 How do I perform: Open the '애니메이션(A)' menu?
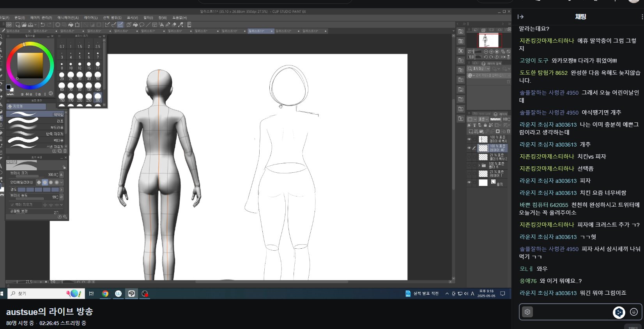pyautogui.click(x=68, y=18)
